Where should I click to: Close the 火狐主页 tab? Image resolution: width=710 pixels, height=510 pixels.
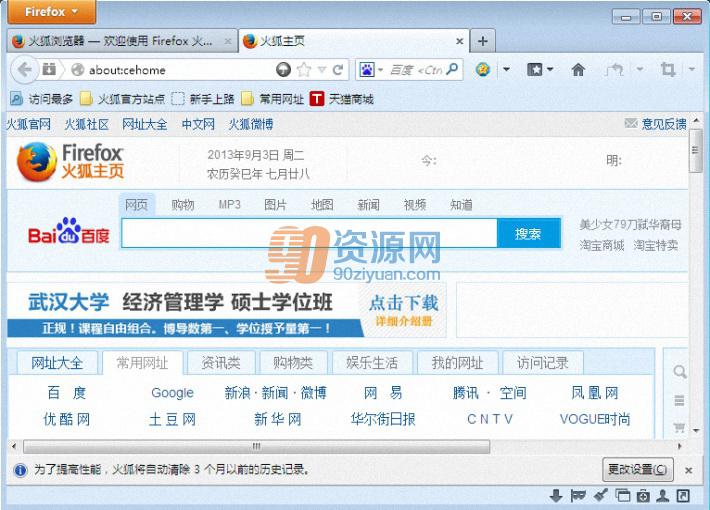point(460,41)
